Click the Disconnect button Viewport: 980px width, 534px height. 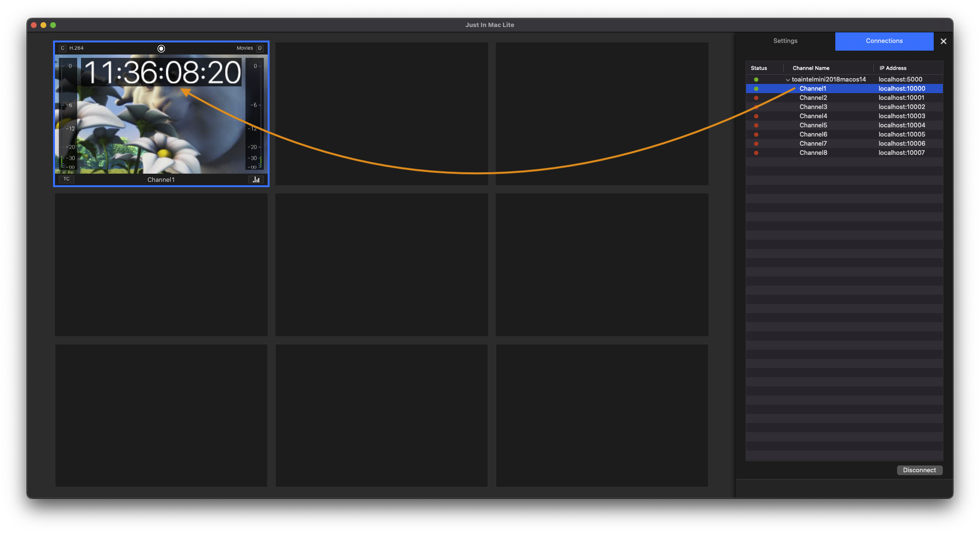tap(919, 470)
